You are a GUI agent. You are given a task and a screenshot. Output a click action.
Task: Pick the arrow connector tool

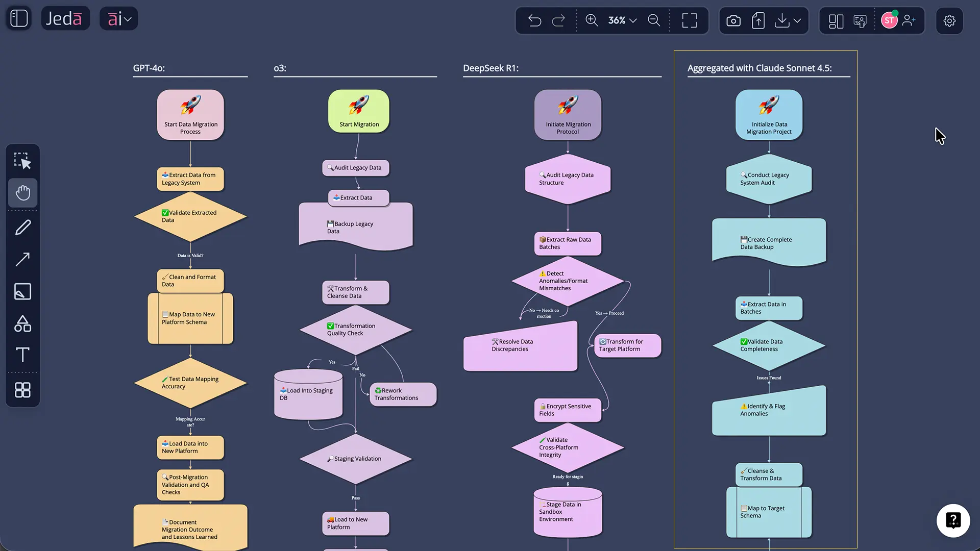click(22, 259)
